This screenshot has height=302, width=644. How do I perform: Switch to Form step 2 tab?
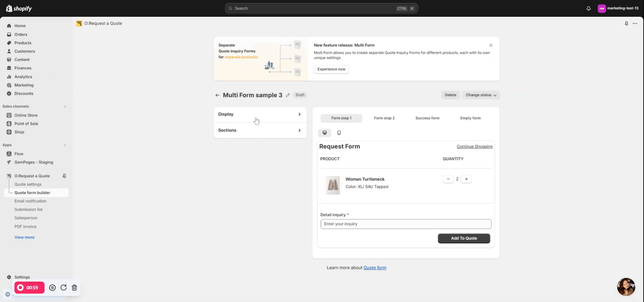tap(384, 118)
